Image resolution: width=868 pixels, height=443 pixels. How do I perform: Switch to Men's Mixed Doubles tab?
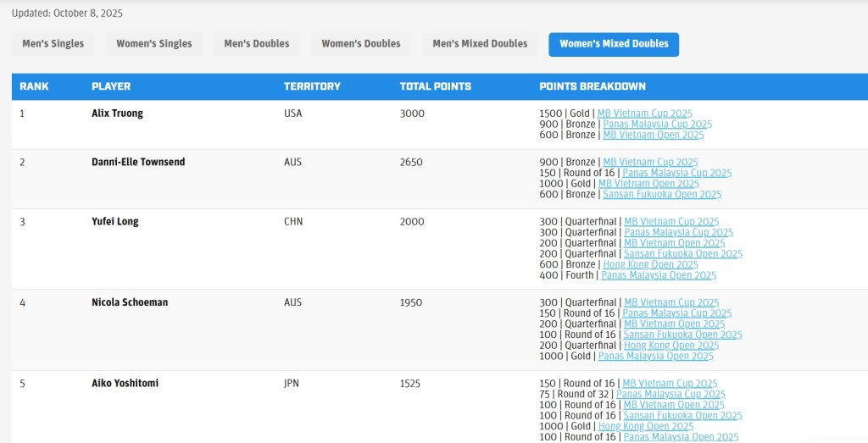[x=480, y=44]
